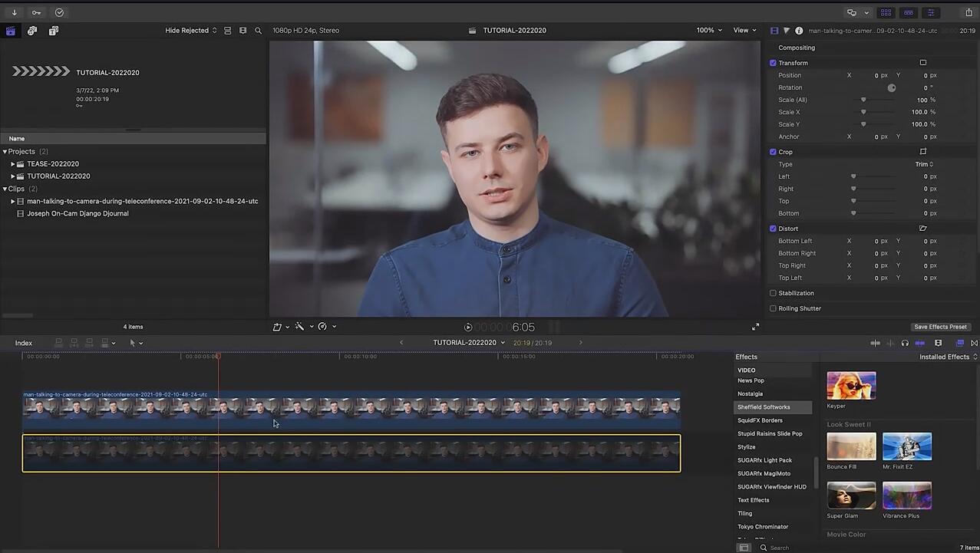980x553 pixels.
Task: Collapse the Clips group
Action: [x=5, y=189]
